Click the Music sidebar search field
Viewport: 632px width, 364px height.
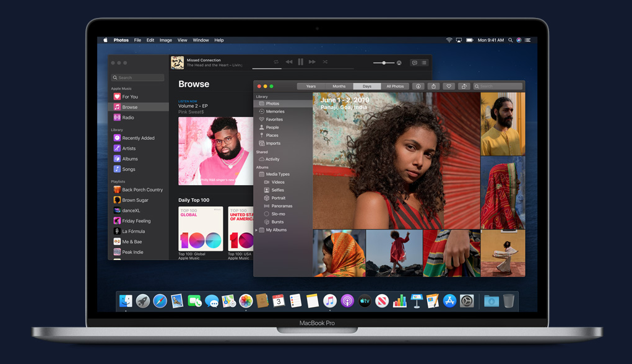tap(138, 77)
